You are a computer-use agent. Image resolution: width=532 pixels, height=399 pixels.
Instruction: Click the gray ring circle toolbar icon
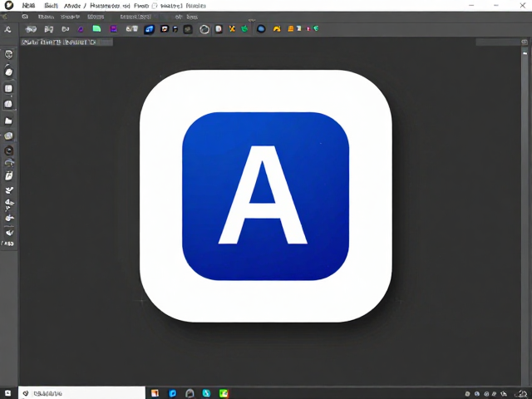pyautogui.click(x=204, y=30)
